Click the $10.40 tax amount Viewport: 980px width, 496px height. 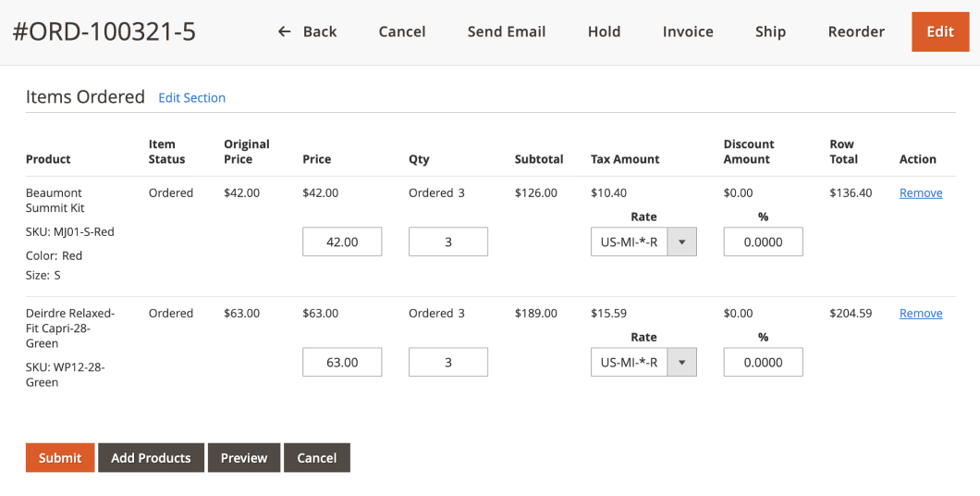(x=608, y=192)
